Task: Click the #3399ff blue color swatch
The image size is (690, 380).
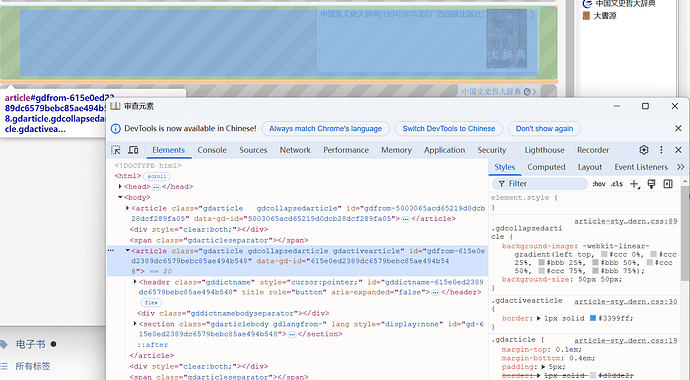Action: [x=593, y=318]
